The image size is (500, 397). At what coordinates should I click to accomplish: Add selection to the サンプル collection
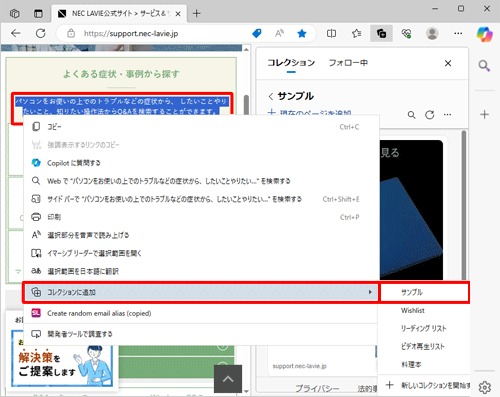pyautogui.click(x=424, y=292)
